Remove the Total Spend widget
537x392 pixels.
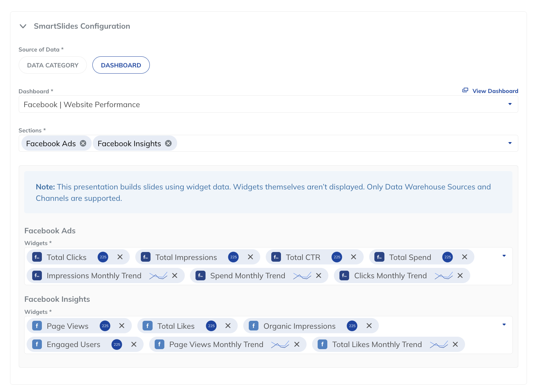pyautogui.click(x=465, y=257)
